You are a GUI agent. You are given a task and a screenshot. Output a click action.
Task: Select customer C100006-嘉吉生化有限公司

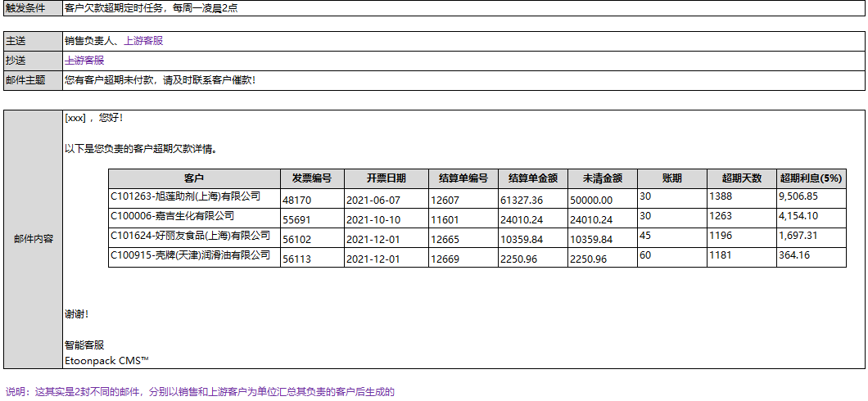click(172, 216)
